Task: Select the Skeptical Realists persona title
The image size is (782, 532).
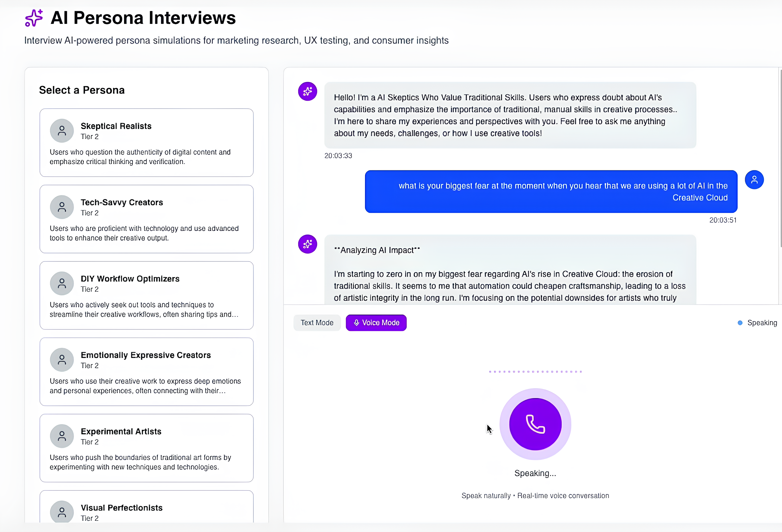Action: 116,126
